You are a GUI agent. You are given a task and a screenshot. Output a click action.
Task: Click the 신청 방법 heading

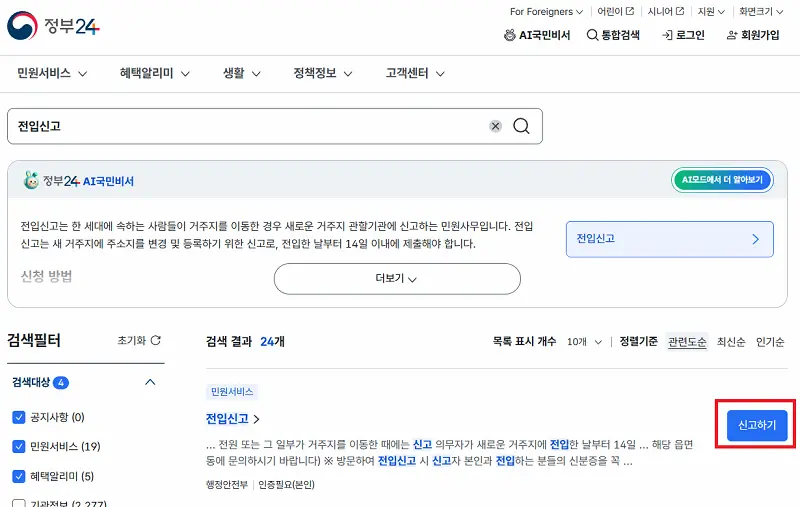tap(46, 276)
